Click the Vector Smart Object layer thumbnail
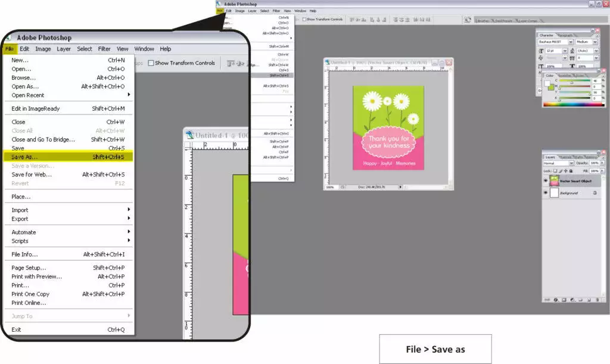The height and width of the screenshot is (364, 610). coord(554,181)
